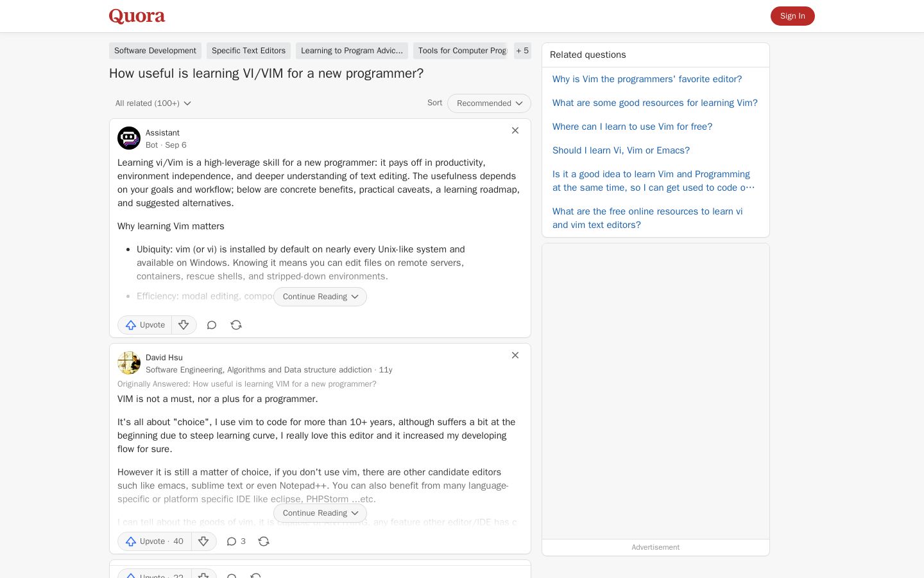Open the Assistant bot avatar

click(x=129, y=138)
